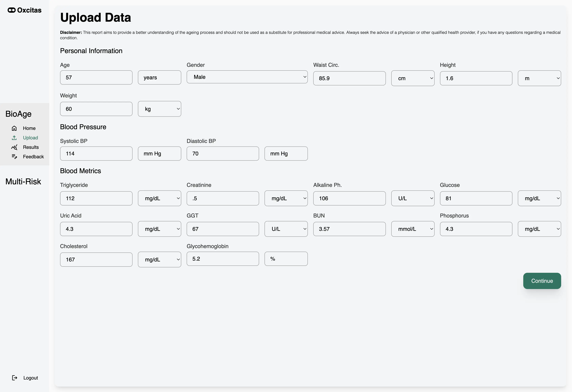This screenshot has height=392, width=572.
Task: Open the Home page link
Action: tap(29, 128)
